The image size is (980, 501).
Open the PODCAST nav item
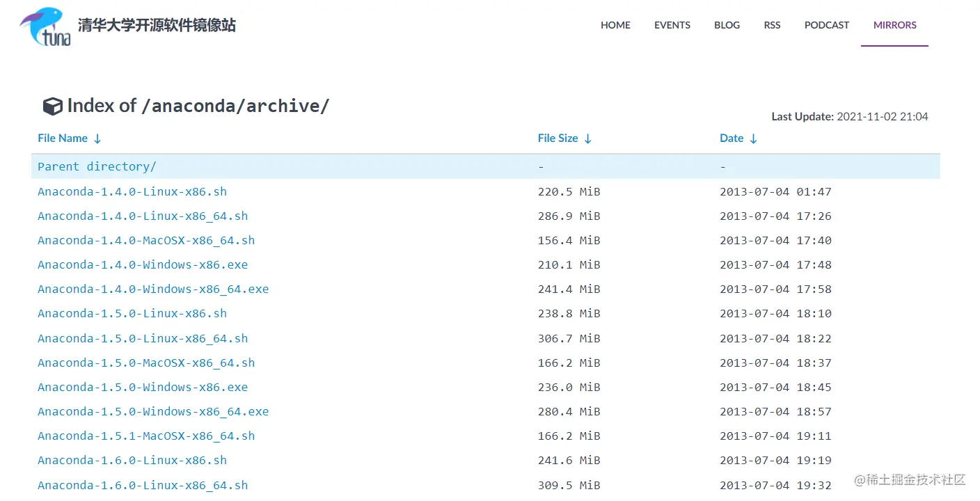point(827,25)
